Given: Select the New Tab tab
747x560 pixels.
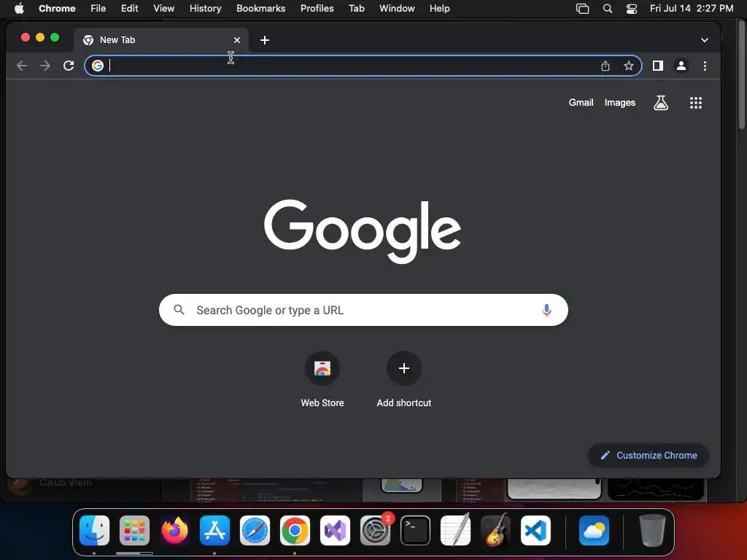Looking at the screenshot, I should coord(161,40).
